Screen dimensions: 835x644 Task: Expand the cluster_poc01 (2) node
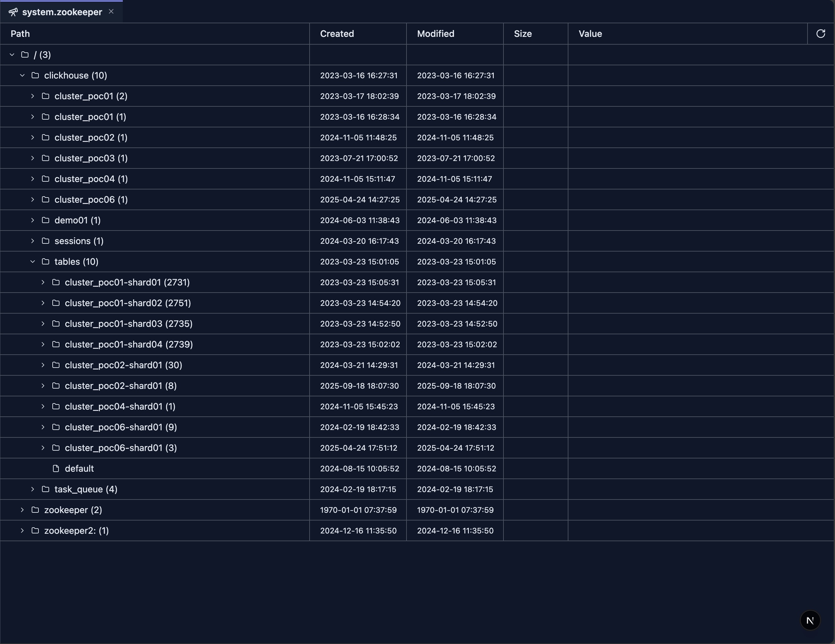33,96
